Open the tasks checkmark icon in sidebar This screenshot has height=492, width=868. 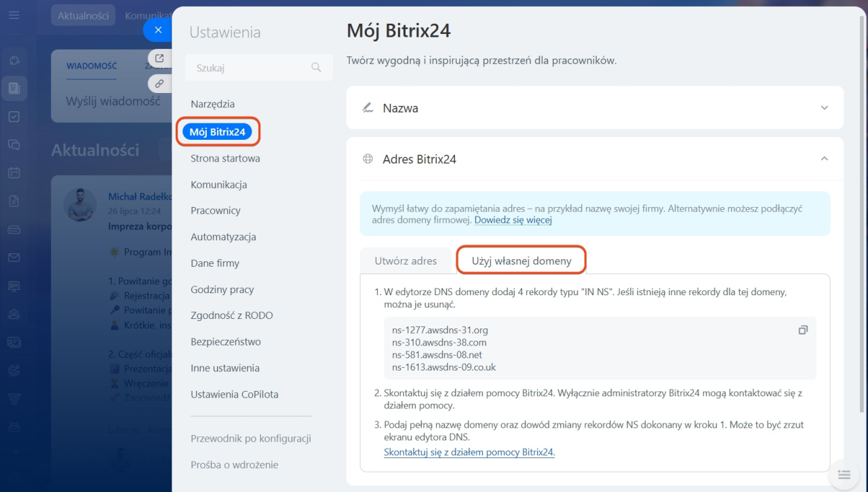tap(14, 117)
